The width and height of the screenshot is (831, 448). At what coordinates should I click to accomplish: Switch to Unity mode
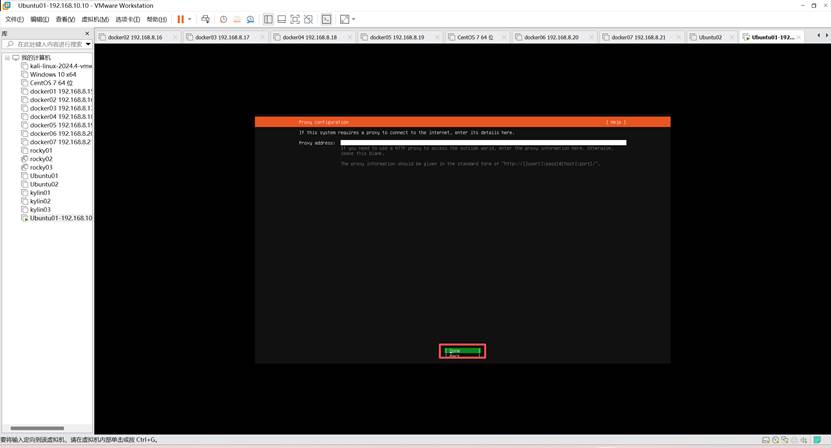pos(308,19)
